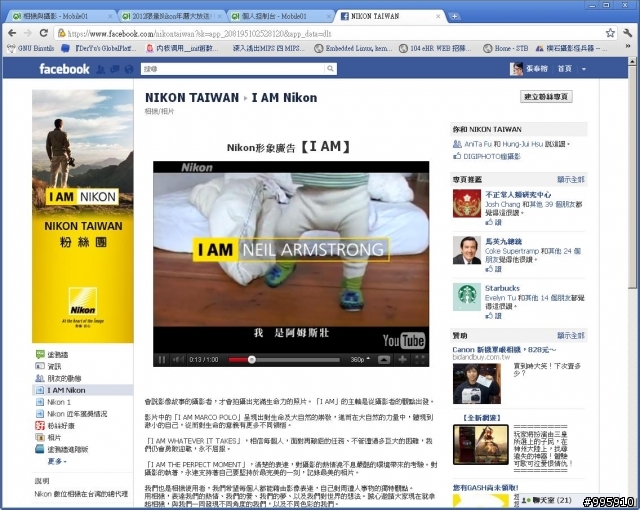Click the Facebook logo
This screenshot has width=640, height=510.
[x=64, y=69]
